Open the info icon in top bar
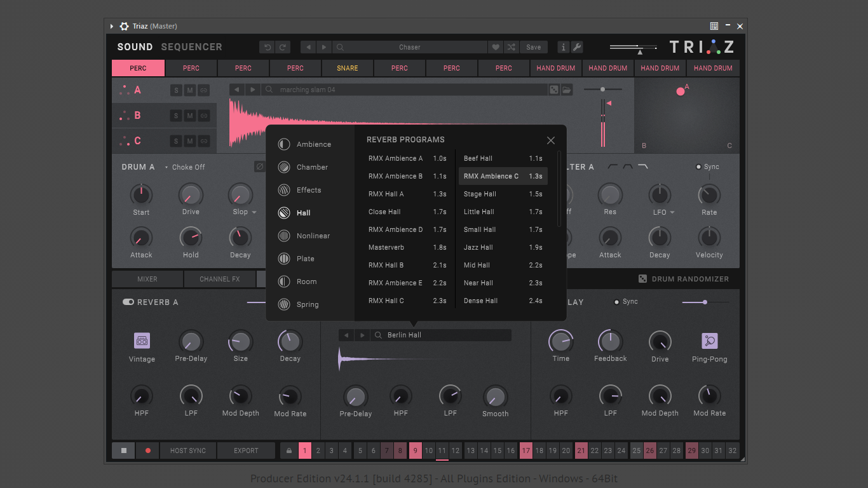 coord(564,47)
